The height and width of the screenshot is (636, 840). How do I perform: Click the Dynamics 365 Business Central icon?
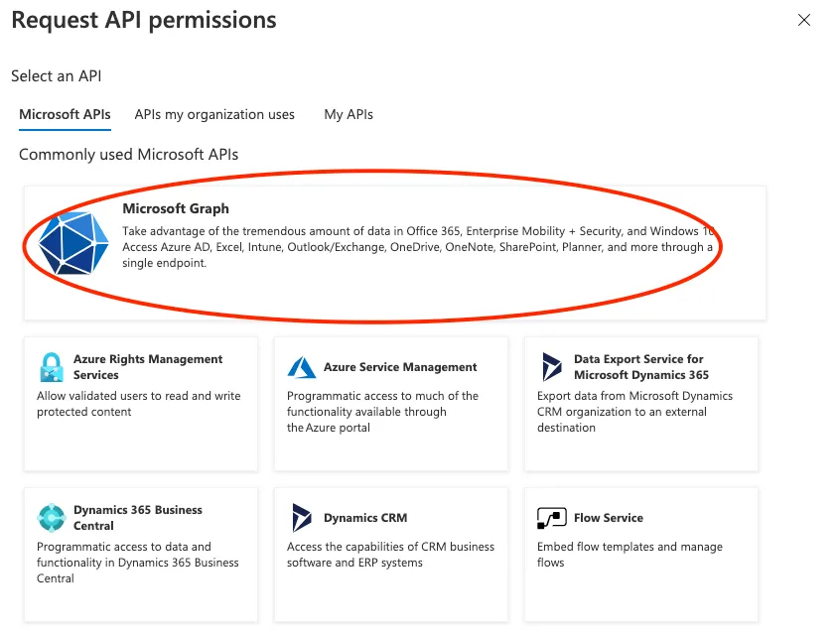pos(52,518)
